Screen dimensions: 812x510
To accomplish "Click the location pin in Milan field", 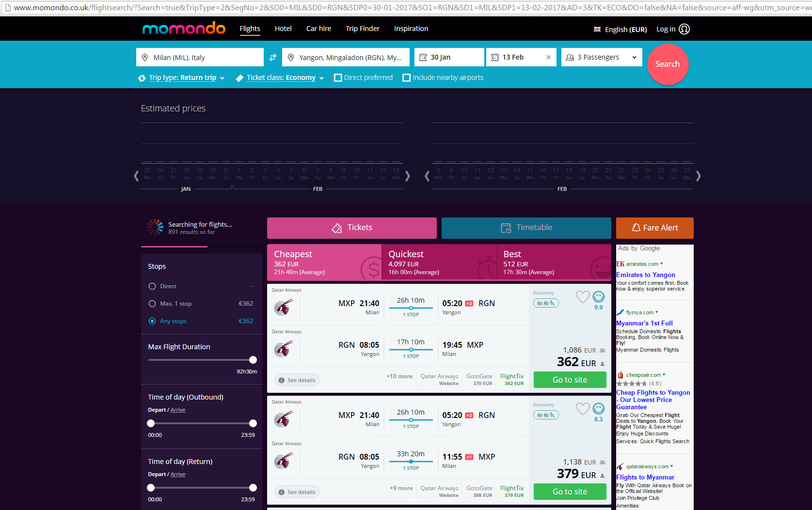I will click(x=144, y=57).
